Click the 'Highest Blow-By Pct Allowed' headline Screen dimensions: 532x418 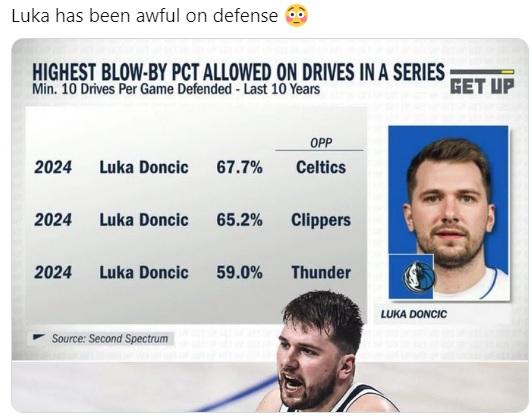(238, 72)
